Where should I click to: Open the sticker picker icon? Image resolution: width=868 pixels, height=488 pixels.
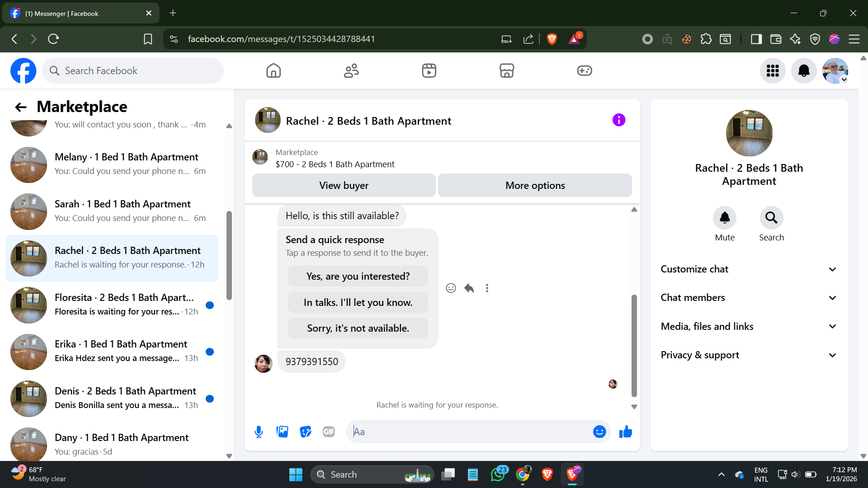[306, 432]
